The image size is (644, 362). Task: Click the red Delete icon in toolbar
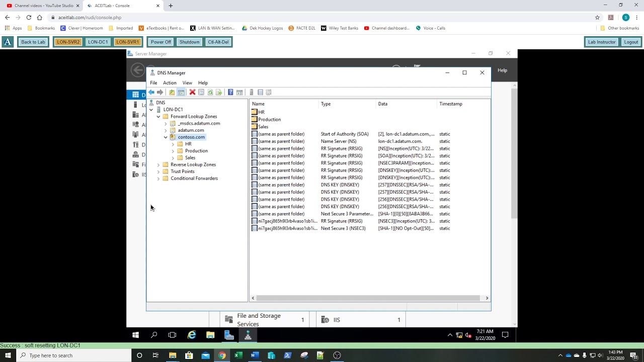pos(192,93)
